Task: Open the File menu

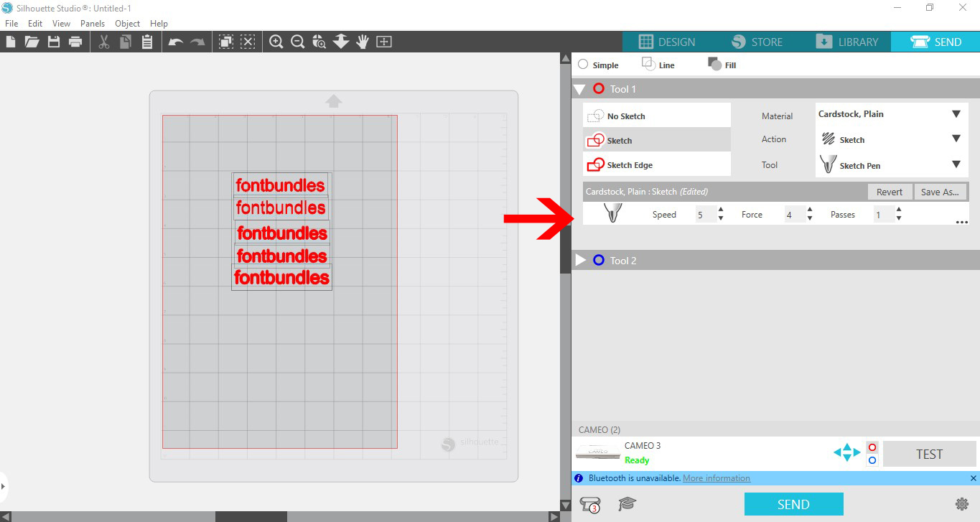Action: click(11, 23)
